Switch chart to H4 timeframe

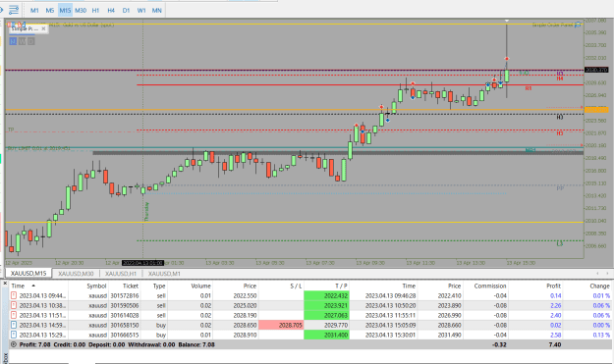pyautogui.click(x=111, y=11)
